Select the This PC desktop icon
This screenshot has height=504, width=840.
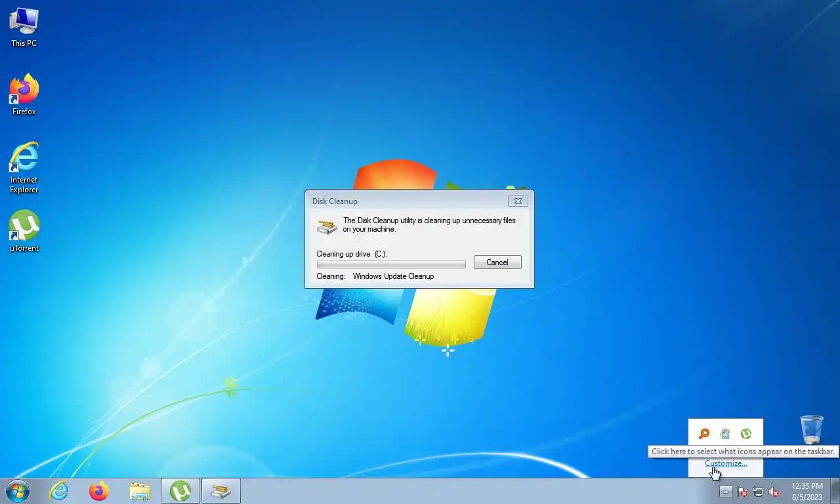24,28
